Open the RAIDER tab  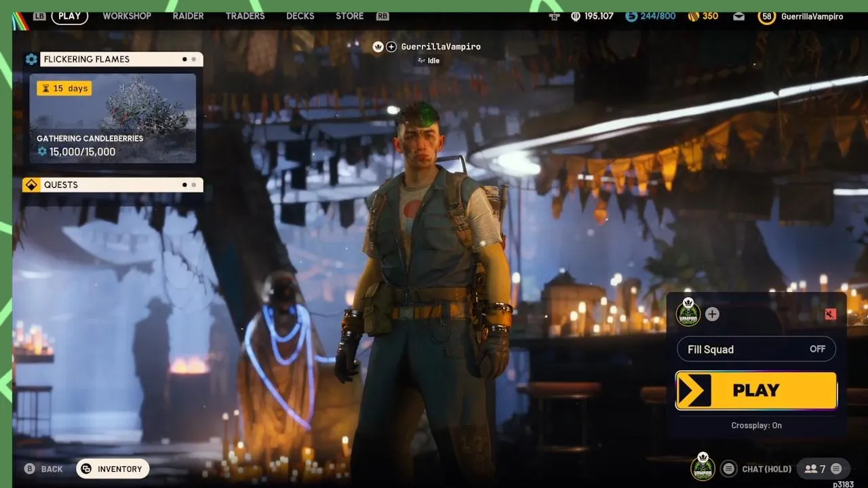tap(189, 16)
